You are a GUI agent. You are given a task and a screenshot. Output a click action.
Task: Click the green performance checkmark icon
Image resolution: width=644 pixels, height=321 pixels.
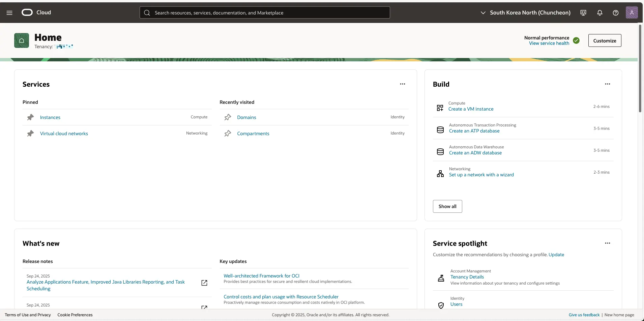576,40
